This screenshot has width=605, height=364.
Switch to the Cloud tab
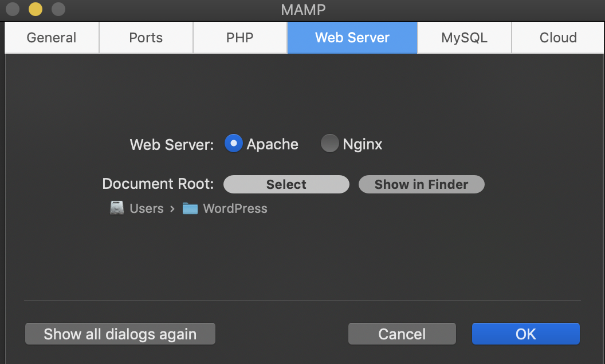tap(558, 38)
